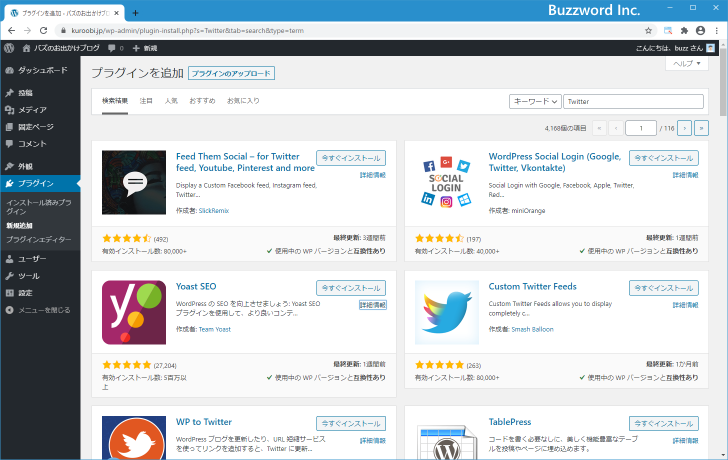The image size is (728, 460).
Task: Open the Dashboard (ダッシュボード) sidebar icon
Action: 10,70
